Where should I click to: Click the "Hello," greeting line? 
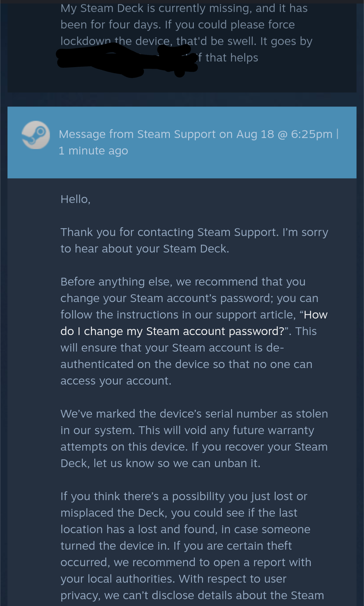[75, 199]
